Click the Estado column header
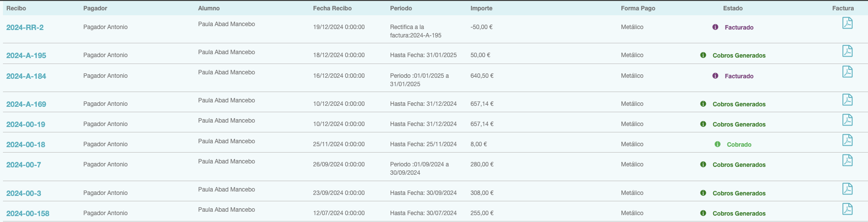This screenshot has height=222, width=868. [732, 8]
